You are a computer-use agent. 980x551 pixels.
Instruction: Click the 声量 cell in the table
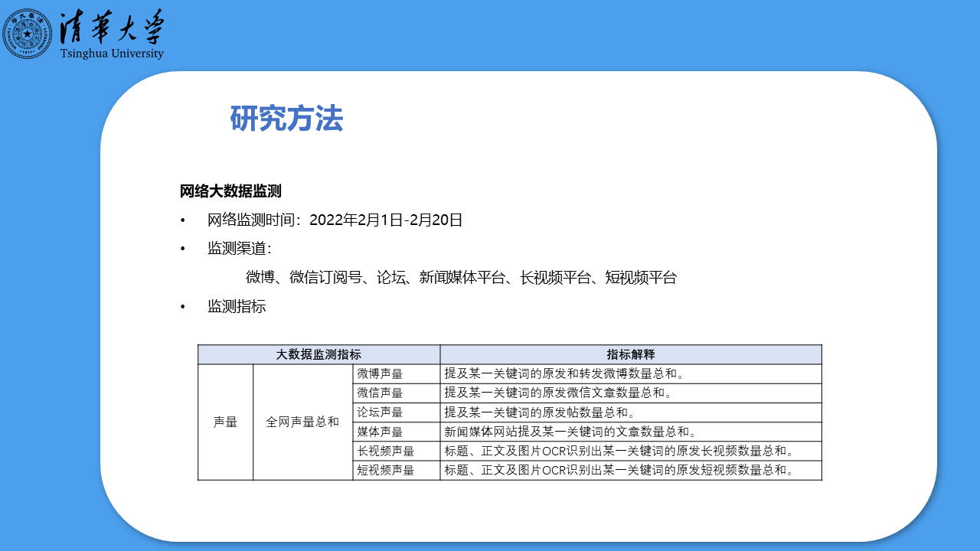coord(225,422)
